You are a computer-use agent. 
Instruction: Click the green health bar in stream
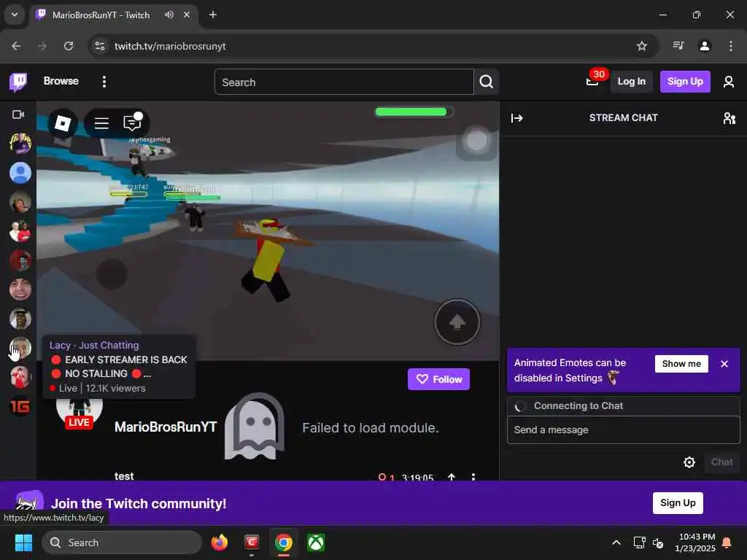(x=411, y=112)
